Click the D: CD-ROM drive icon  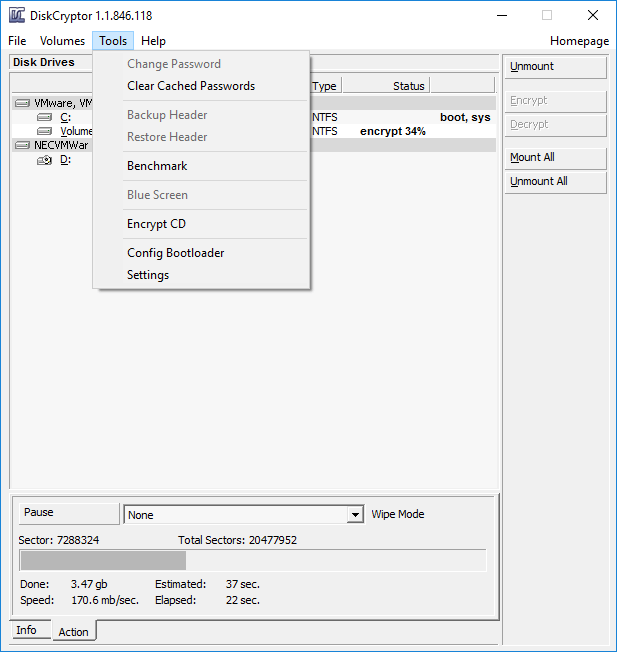tap(44, 160)
